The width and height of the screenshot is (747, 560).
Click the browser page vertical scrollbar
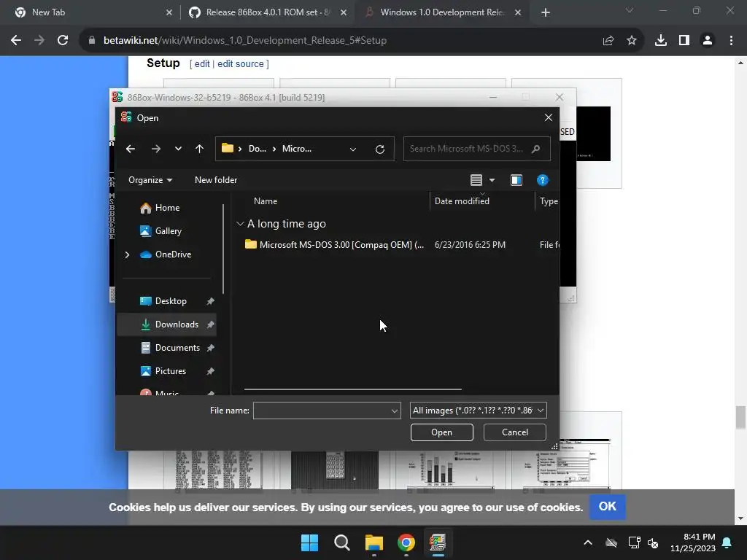tap(740, 418)
